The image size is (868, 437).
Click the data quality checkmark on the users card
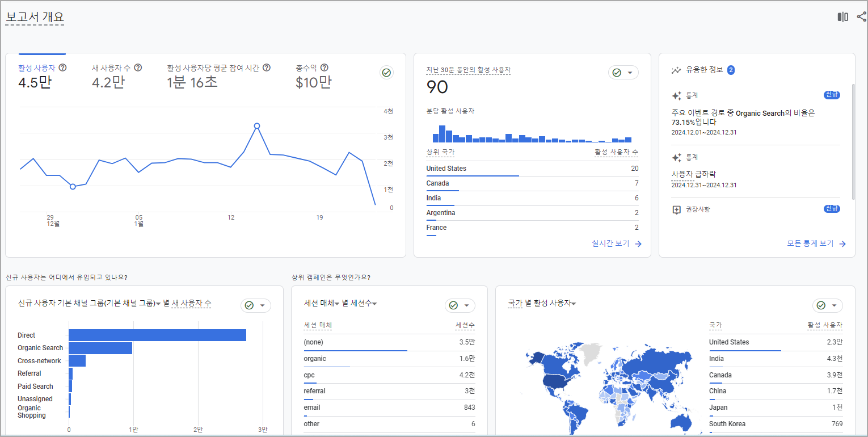pyautogui.click(x=386, y=73)
